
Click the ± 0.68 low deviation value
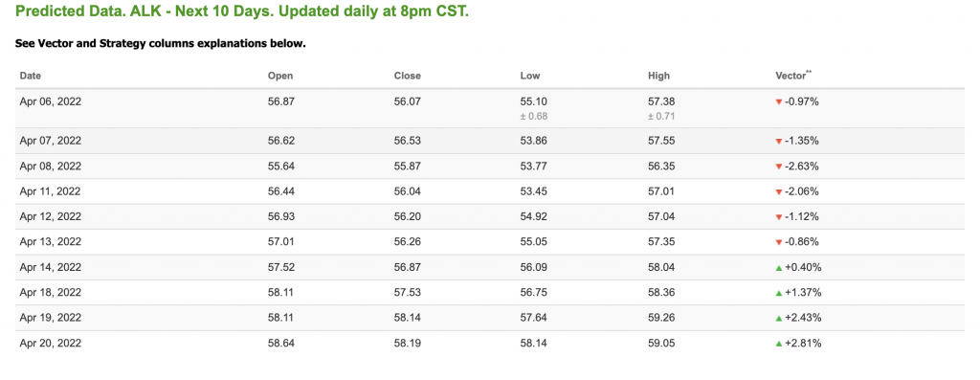(x=534, y=116)
